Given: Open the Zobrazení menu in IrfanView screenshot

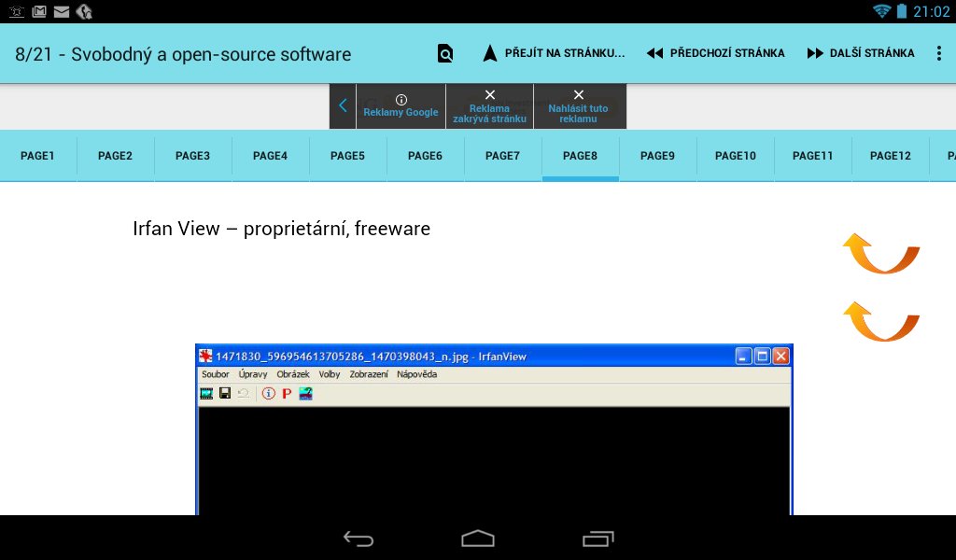Looking at the screenshot, I should 369,374.
